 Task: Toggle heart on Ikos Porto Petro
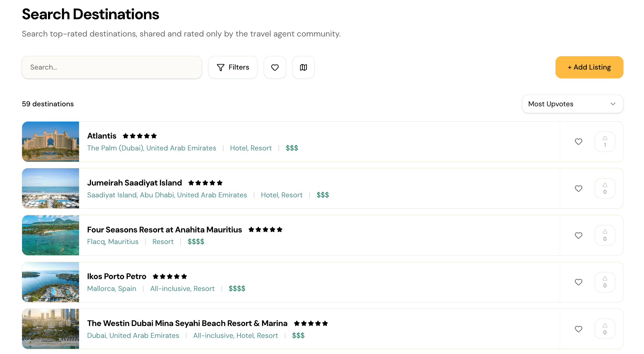[578, 282]
